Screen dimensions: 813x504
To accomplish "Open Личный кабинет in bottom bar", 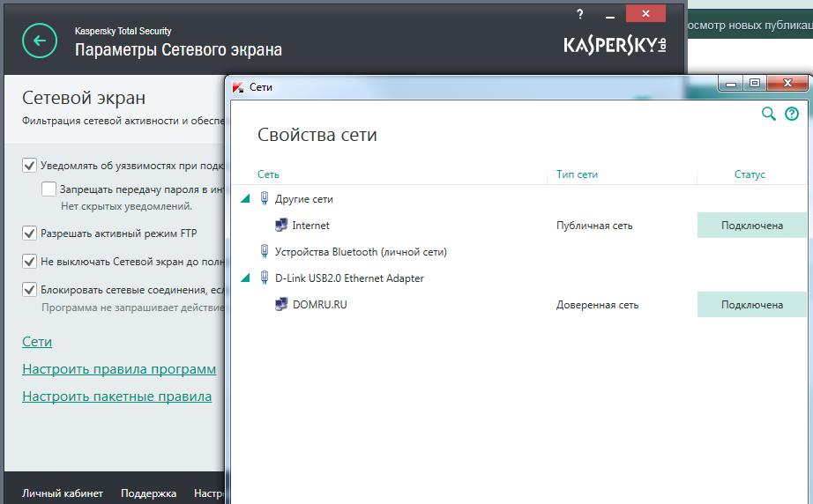I will 63,493.
